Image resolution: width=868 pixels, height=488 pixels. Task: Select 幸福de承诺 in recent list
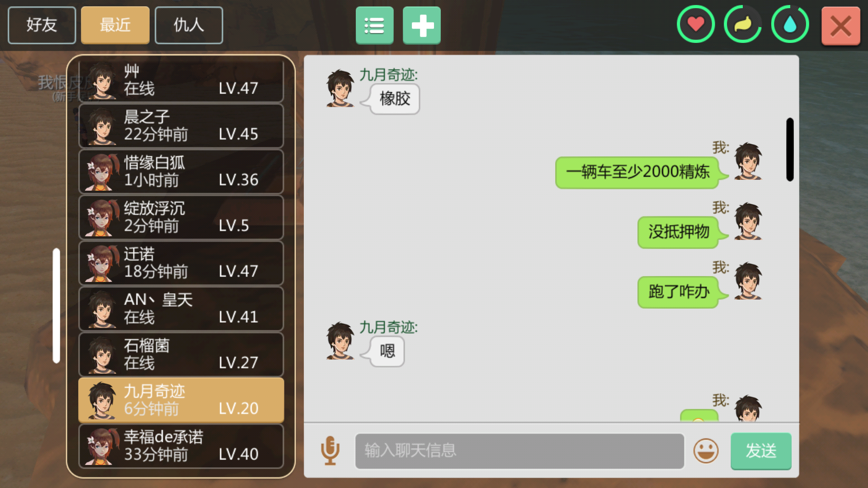(x=181, y=446)
